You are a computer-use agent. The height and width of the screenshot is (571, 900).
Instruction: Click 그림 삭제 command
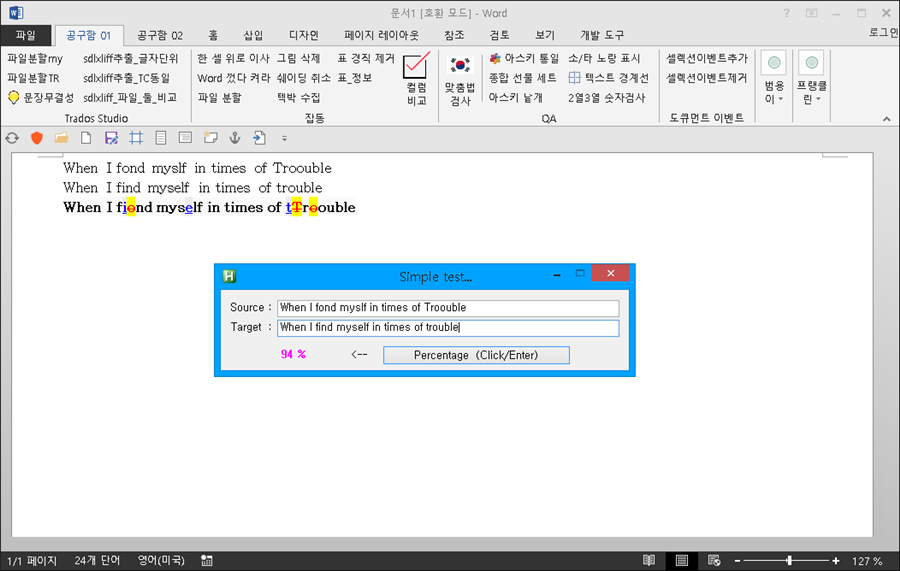(298, 59)
